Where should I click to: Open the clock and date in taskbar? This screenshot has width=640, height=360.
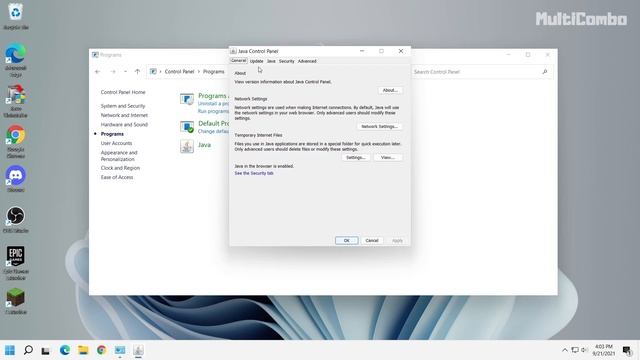[603, 350]
